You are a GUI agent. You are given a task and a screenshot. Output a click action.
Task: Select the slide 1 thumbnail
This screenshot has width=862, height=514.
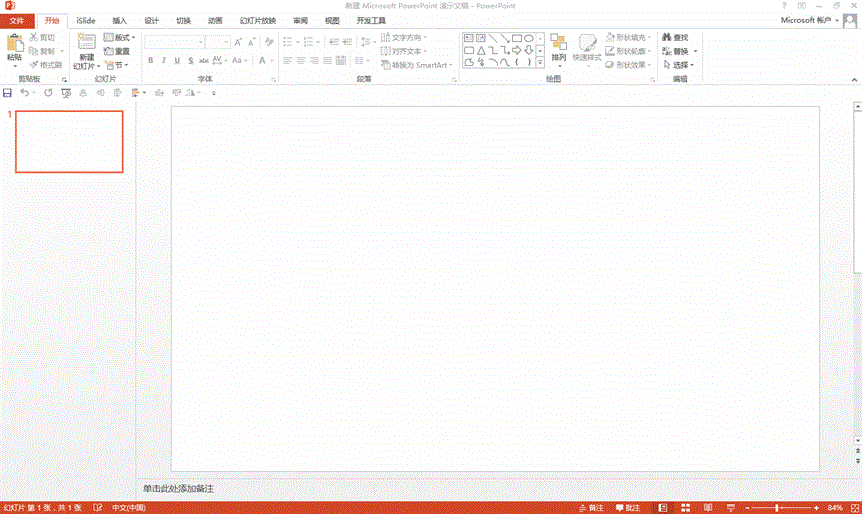click(69, 141)
